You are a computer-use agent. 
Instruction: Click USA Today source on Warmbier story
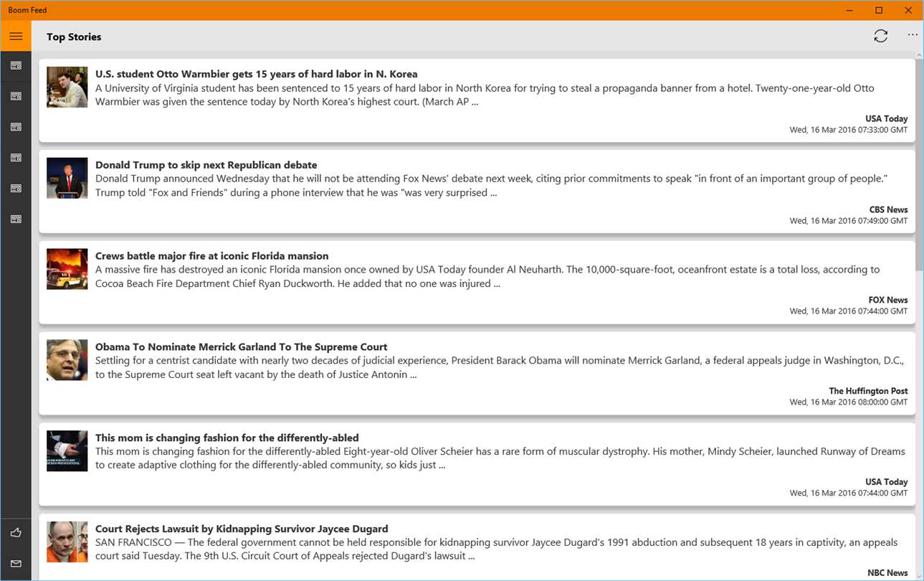(x=886, y=119)
